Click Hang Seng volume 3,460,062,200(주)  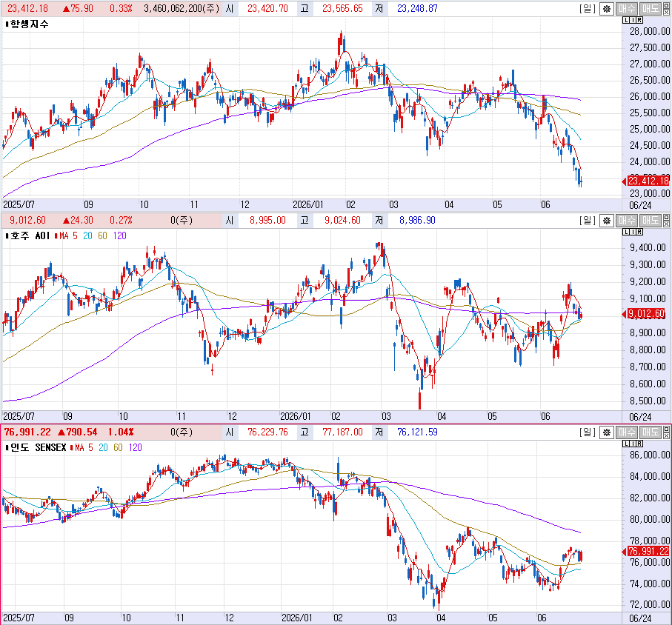[182, 9]
